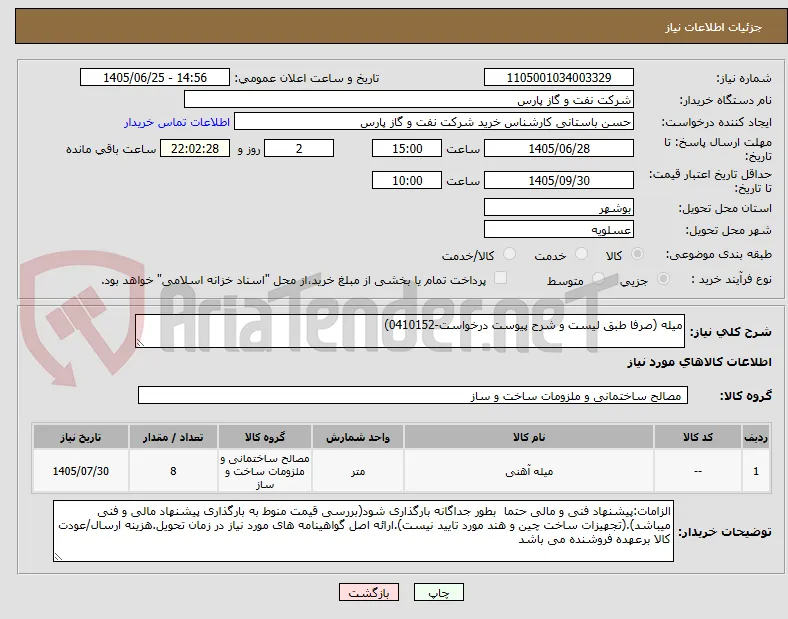The width and height of the screenshot is (788, 619).
Task: Click the delivery city field عسلویه
Action: click(558, 229)
